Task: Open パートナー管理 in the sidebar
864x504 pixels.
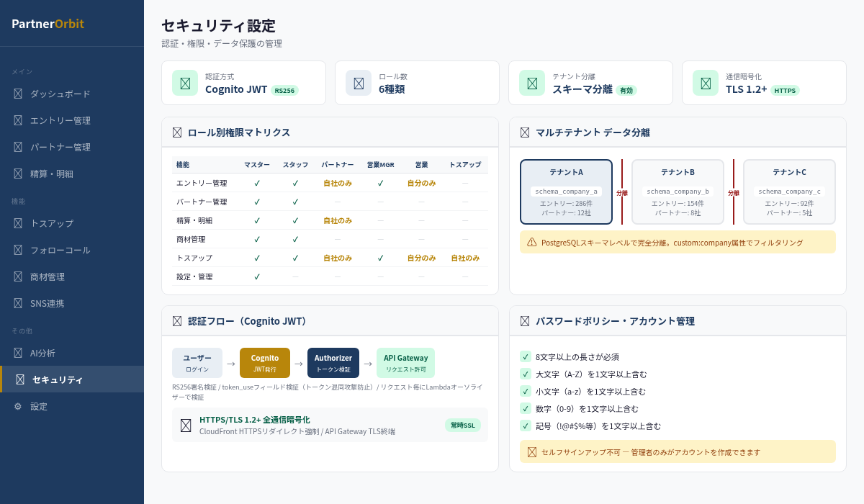Action: pyautogui.click(x=60, y=147)
